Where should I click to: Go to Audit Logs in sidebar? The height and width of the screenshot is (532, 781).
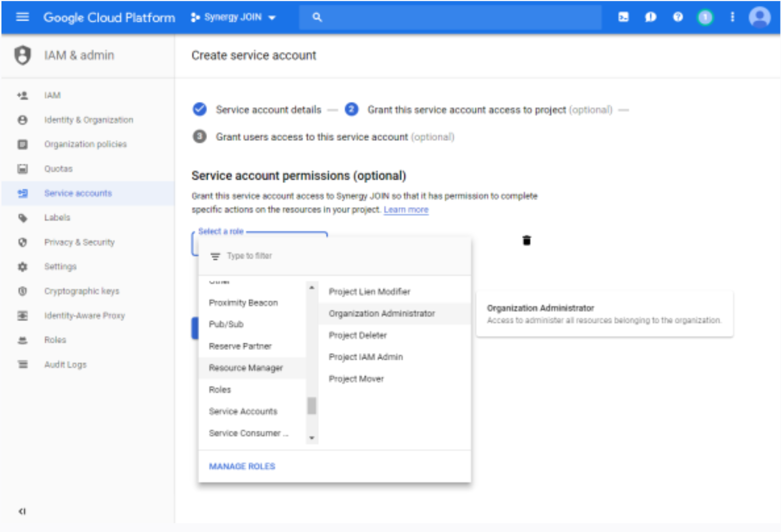tap(65, 365)
